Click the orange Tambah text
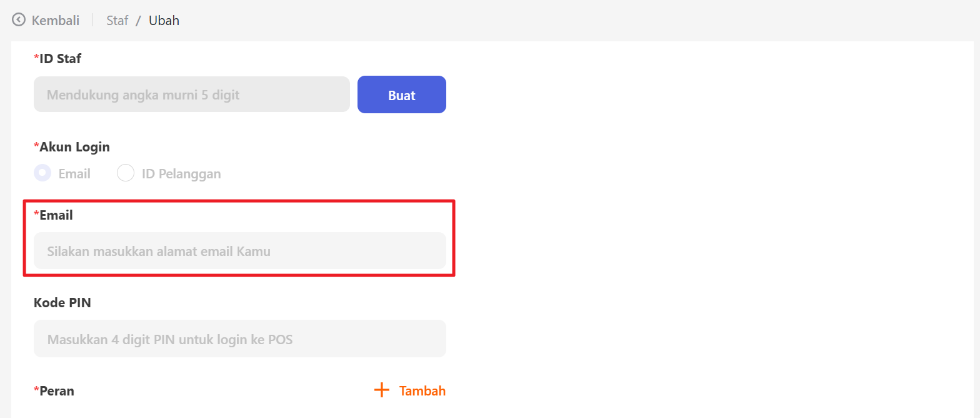Image resolution: width=980 pixels, height=418 pixels. tap(422, 391)
